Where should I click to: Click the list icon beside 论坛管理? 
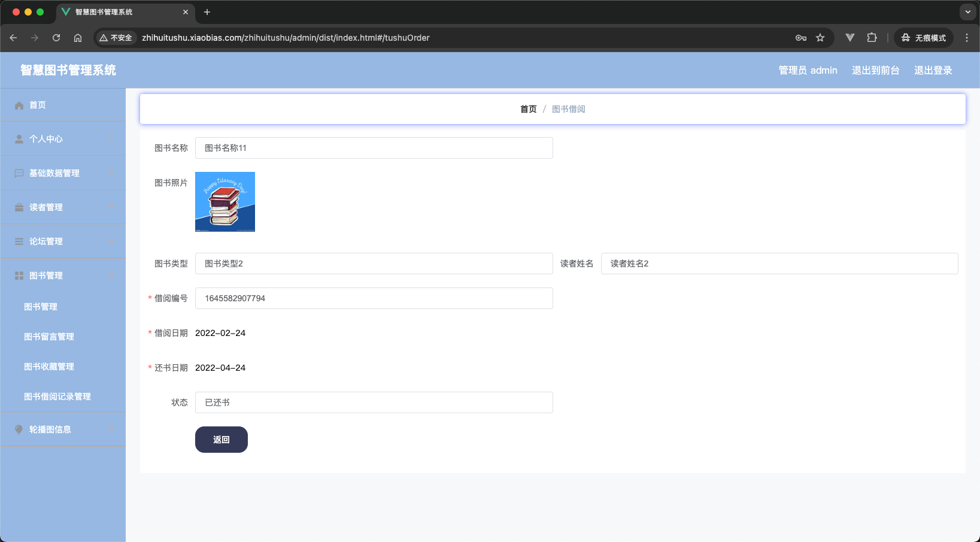(x=19, y=241)
